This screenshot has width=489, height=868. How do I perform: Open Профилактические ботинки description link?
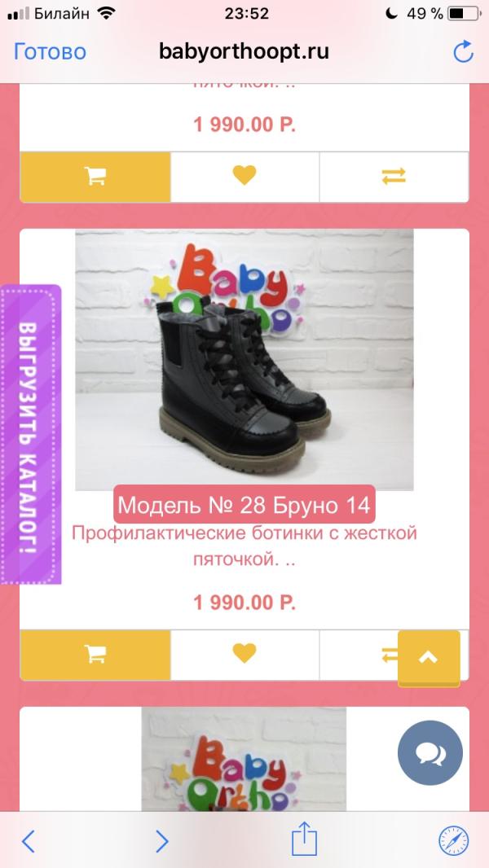(244, 546)
